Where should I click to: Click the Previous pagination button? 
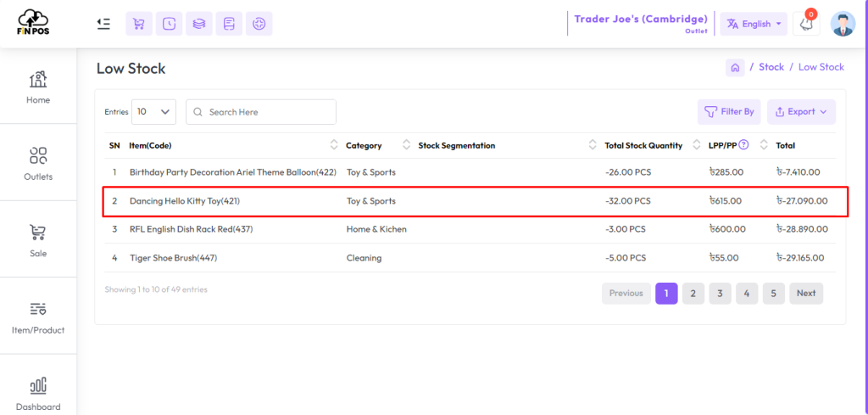[626, 293]
